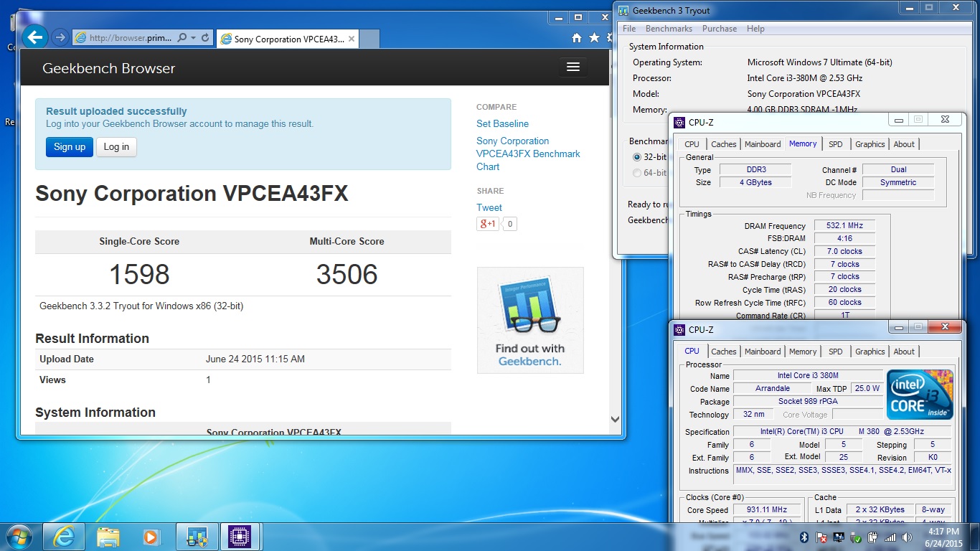Open Caches tab in lower CPU-Z window
The height and width of the screenshot is (551, 980).
723,352
